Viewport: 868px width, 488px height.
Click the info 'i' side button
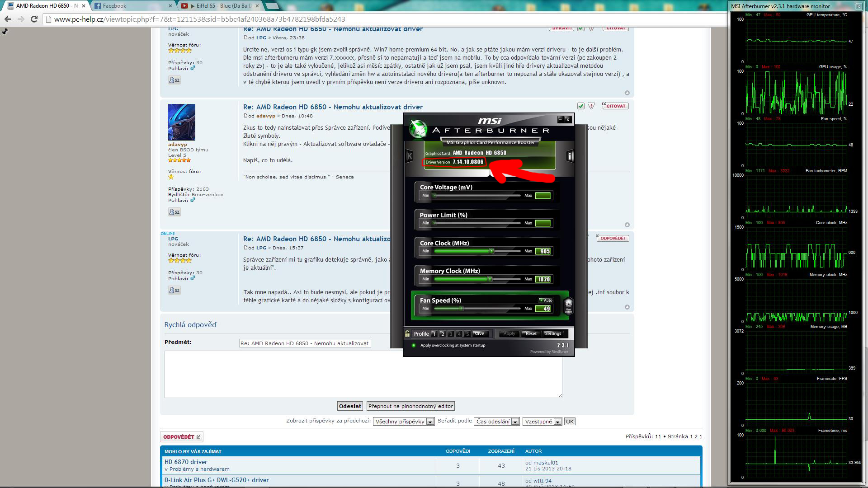pyautogui.click(x=570, y=156)
